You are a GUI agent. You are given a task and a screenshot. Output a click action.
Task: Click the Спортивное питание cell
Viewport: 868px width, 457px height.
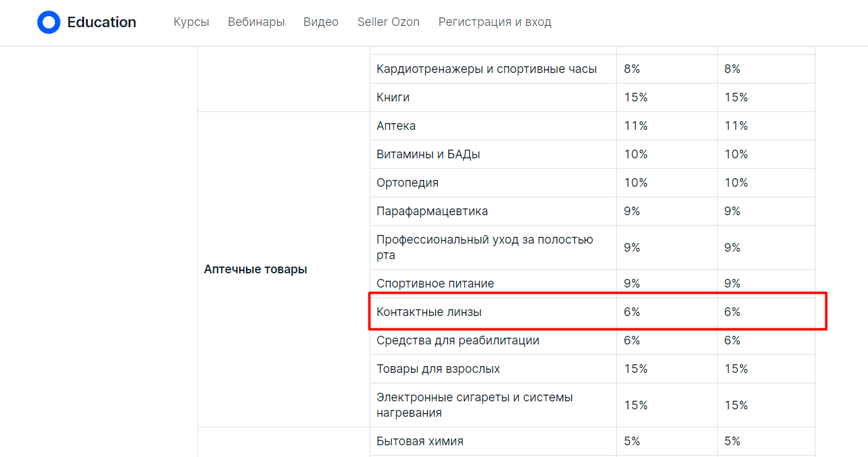tap(435, 284)
